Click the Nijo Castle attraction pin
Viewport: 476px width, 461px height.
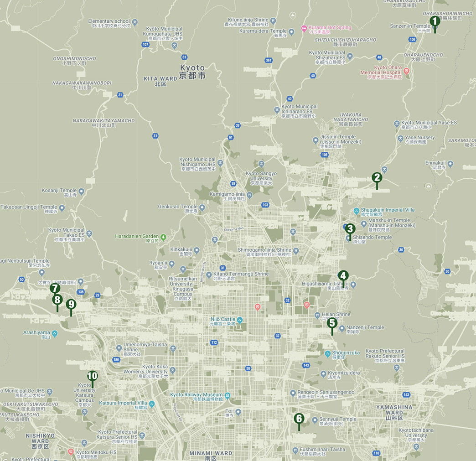[240, 320]
